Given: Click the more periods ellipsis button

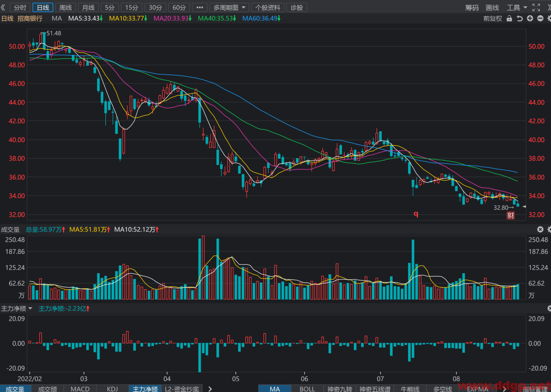Looking at the screenshot, I should (200, 8).
